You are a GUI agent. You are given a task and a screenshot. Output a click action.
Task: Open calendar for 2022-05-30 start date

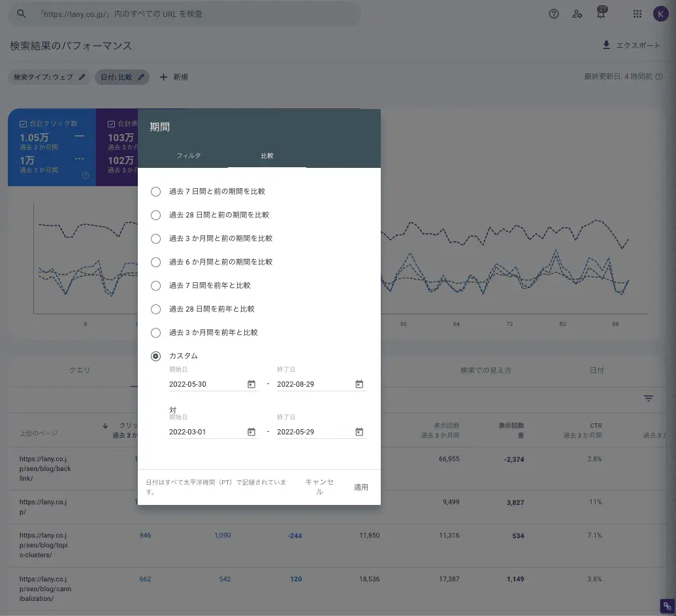pyautogui.click(x=251, y=384)
